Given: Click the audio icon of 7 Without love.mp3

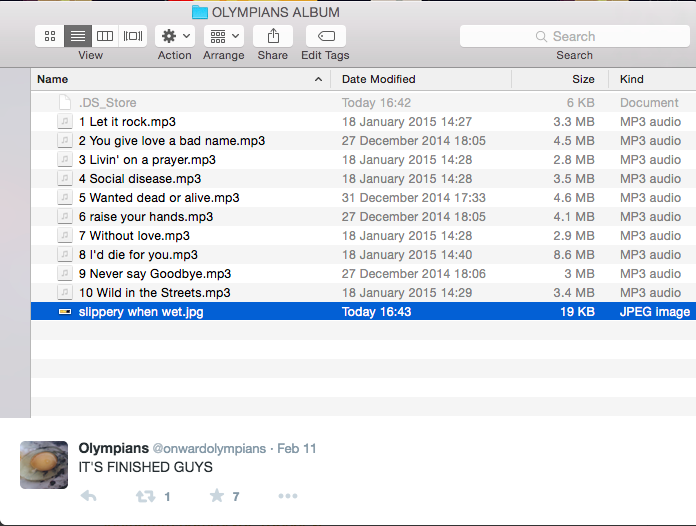Looking at the screenshot, I should pyautogui.click(x=65, y=236).
